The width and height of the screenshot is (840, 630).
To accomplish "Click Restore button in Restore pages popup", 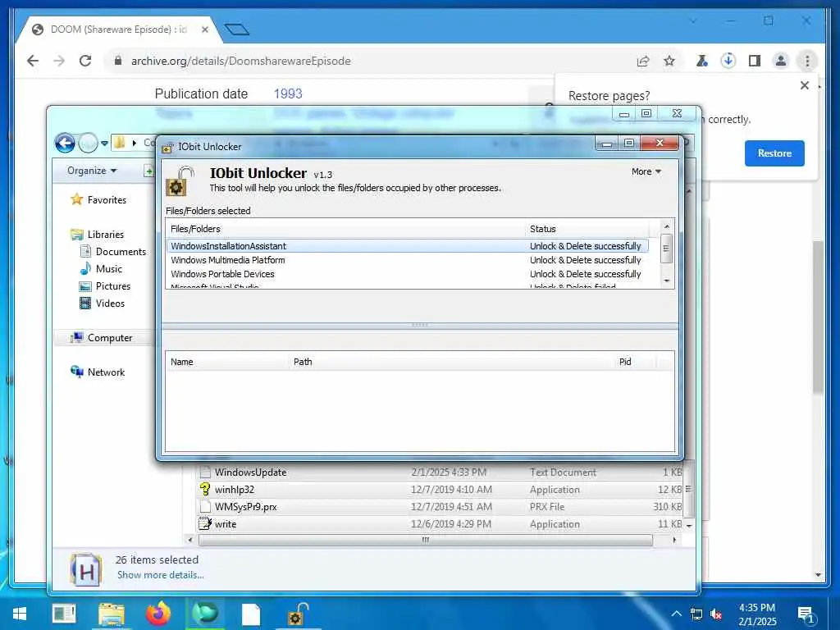I will point(774,153).
